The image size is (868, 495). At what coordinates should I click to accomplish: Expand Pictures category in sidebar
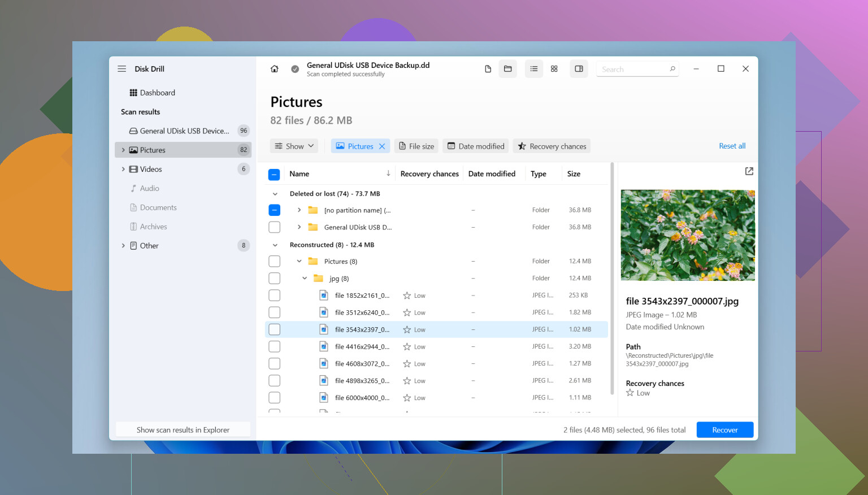[123, 150]
